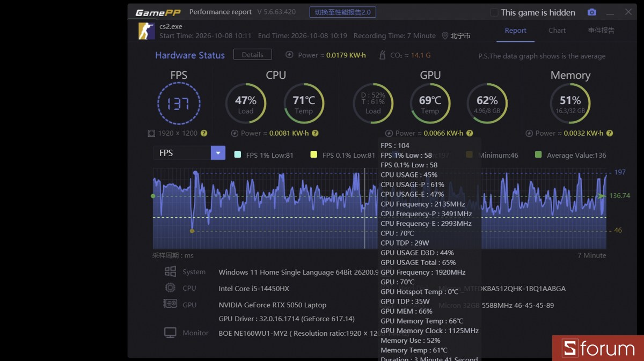Click the 切换至性能报告2.0 button
644x361 pixels.
coord(342,12)
